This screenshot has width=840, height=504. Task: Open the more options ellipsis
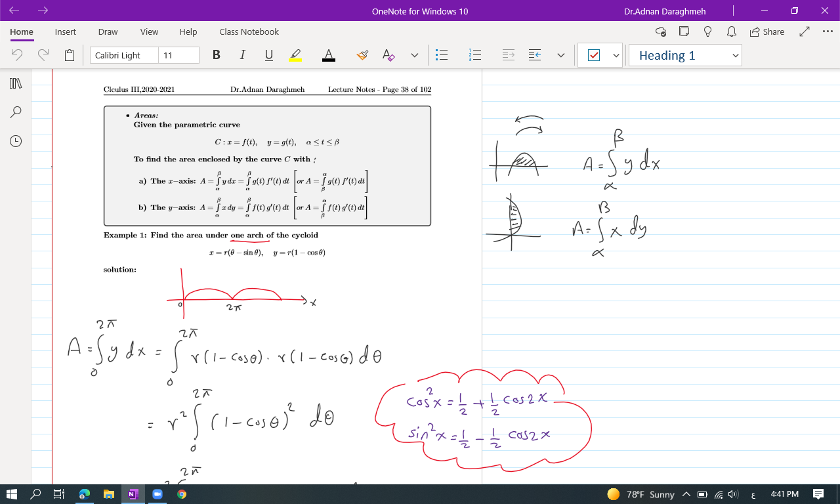click(x=828, y=31)
